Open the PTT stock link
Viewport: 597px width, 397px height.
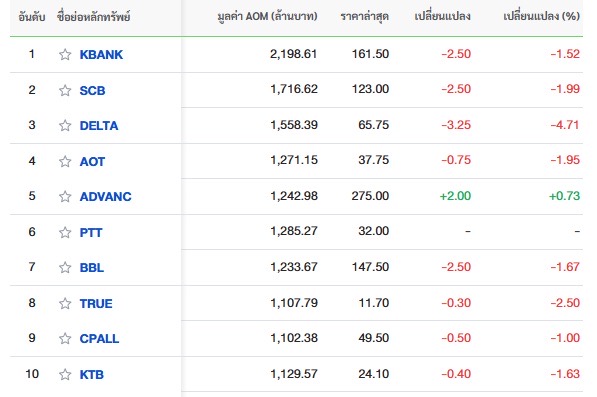(91, 233)
